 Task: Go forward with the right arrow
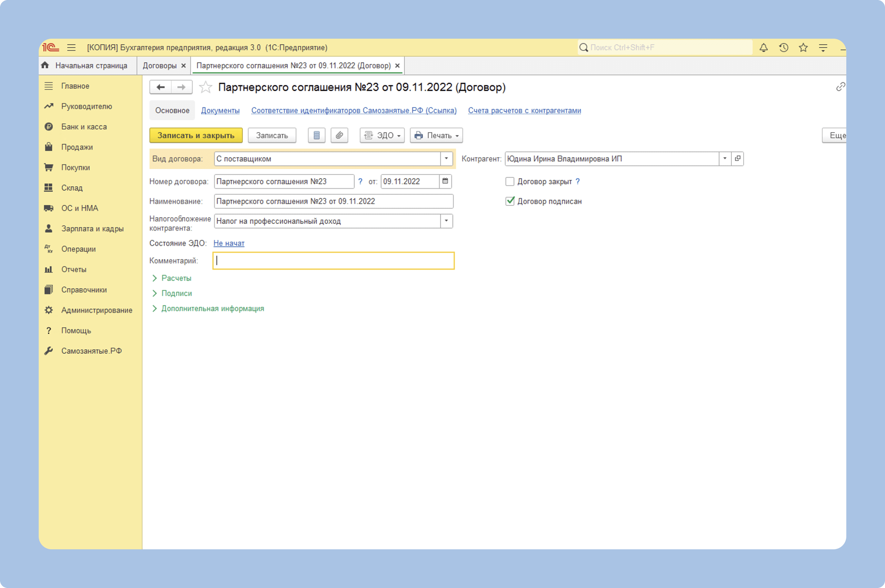coord(182,87)
